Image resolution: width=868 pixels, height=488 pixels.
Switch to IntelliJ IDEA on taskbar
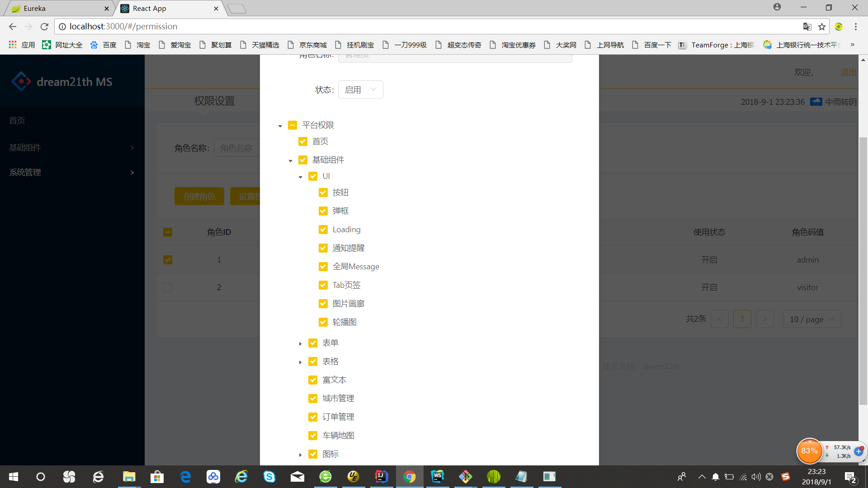[x=382, y=477]
